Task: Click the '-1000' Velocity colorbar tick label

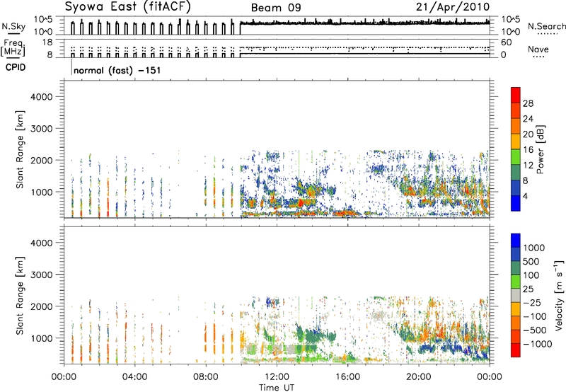Action: click(537, 344)
